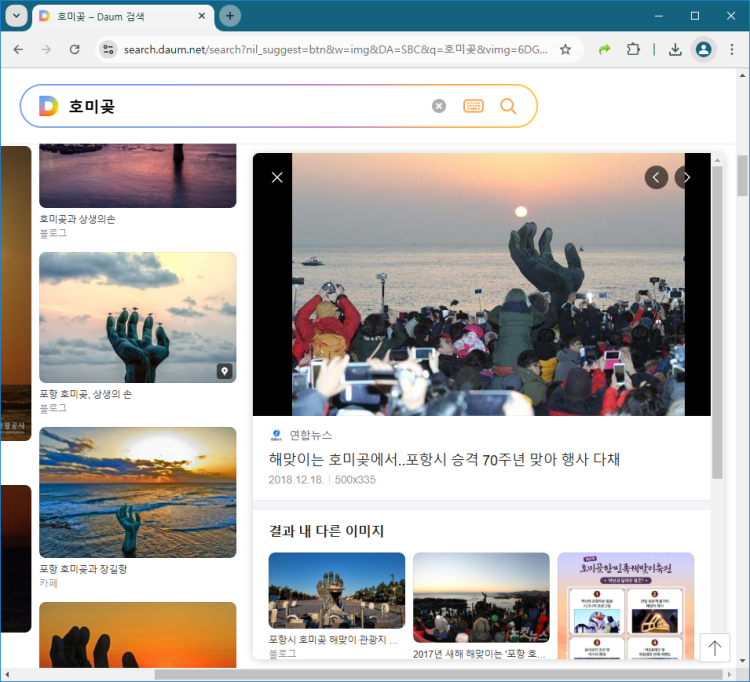Open the on-screen keyboard icon
The image size is (750, 682).
474,106
